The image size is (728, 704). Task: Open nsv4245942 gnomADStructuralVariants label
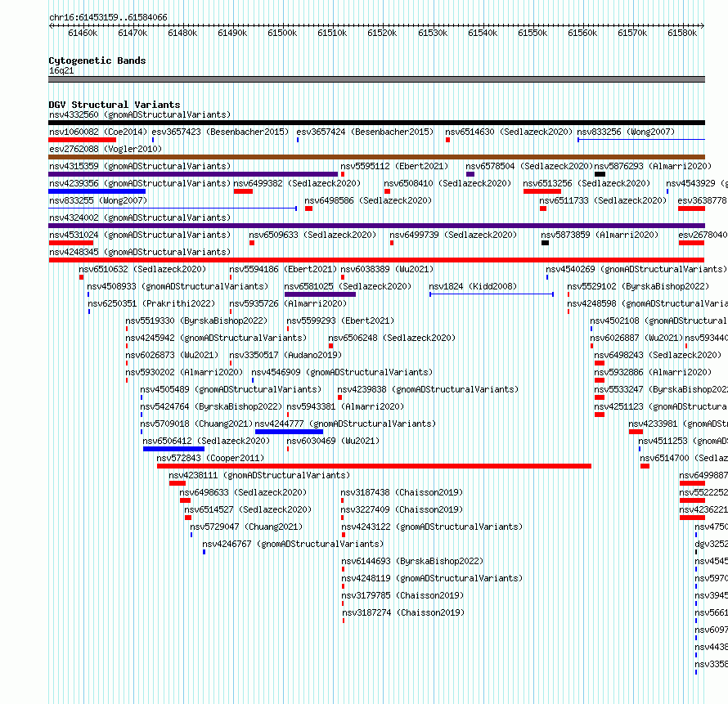(x=216, y=338)
